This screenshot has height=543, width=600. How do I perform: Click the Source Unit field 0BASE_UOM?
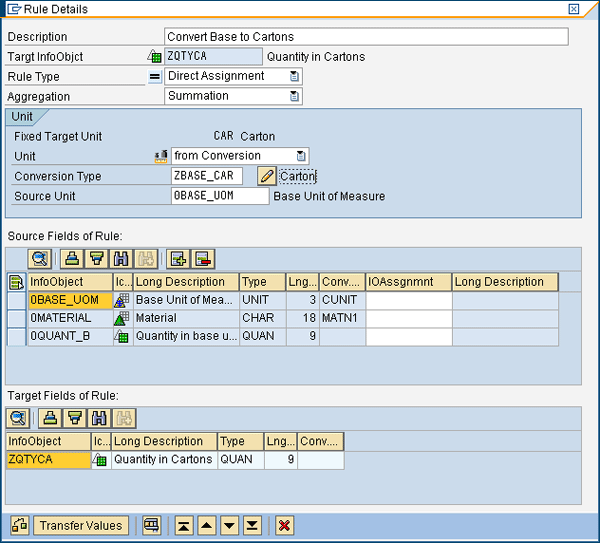click(220, 196)
